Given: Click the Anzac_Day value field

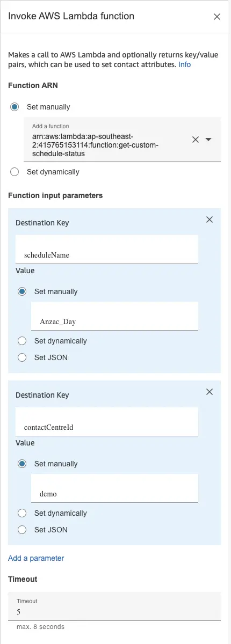Looking at the screenshot, I should coord(114,316).
